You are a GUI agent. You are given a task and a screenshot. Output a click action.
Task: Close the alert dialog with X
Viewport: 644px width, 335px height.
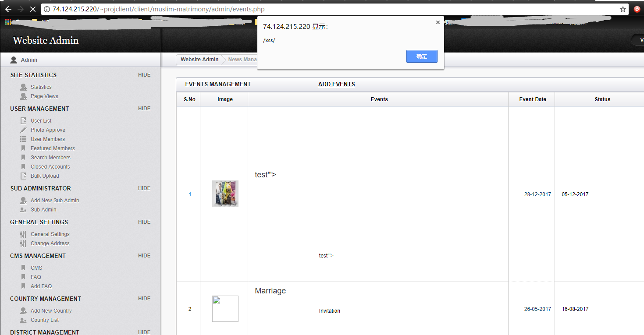click(x=438, y=22)
